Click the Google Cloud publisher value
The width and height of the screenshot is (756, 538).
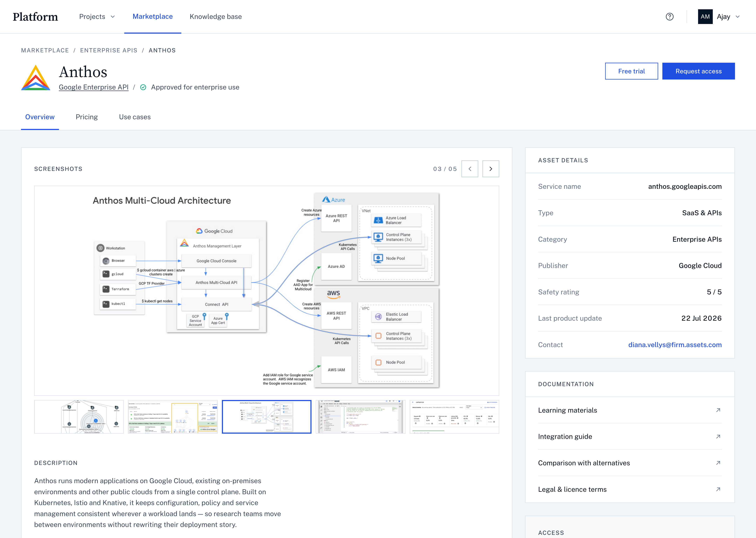click(x=700, y=266)
